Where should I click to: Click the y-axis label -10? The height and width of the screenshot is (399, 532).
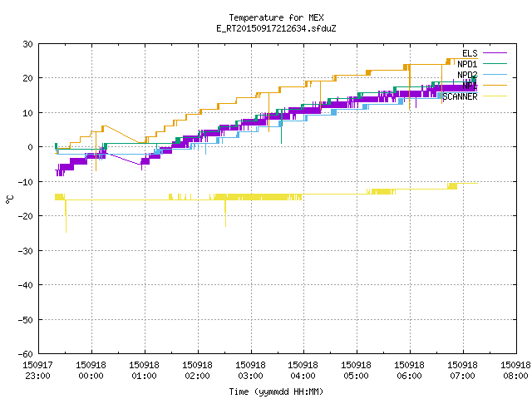click(26, 182)
